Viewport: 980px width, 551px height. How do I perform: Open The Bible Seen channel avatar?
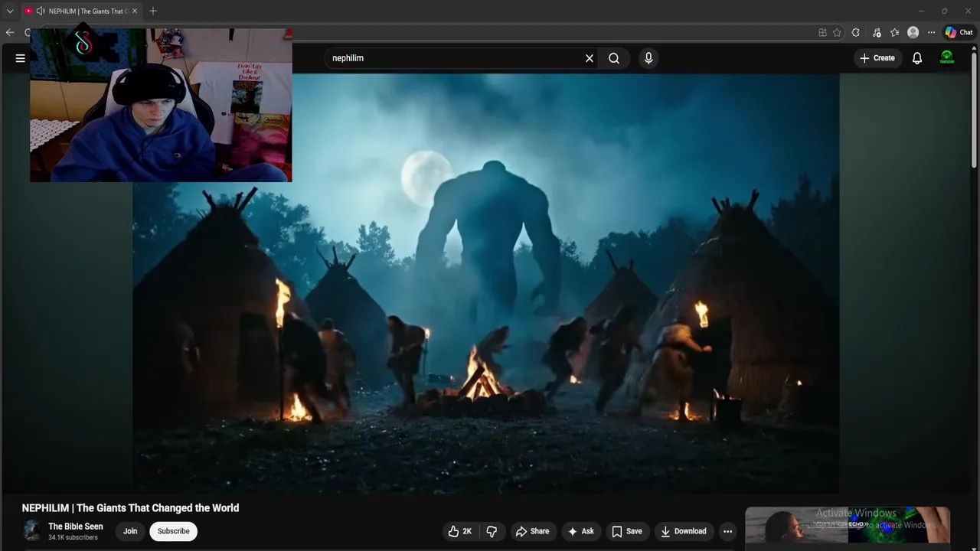tap(31, 531)
